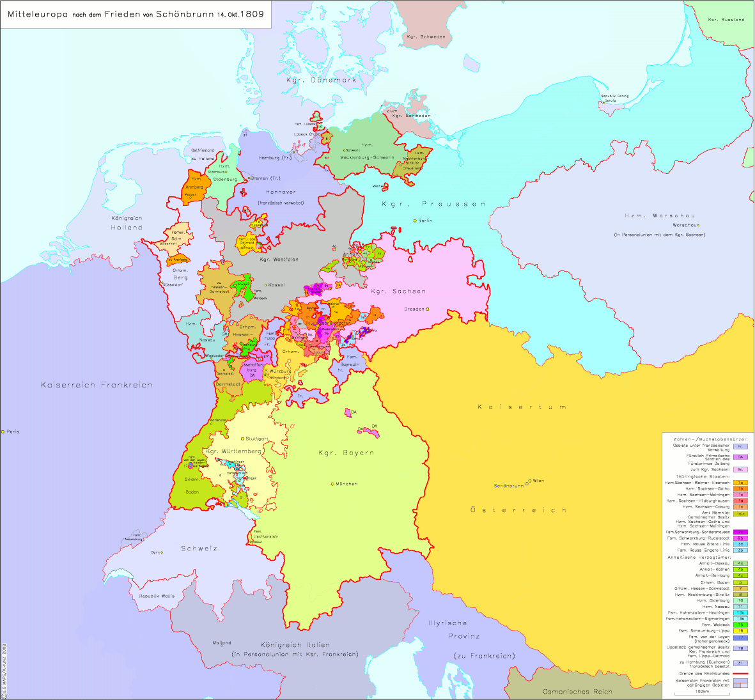Click the 'Kgr. Sachsen' territory label
Viewport: 755px width, 700px height.
(x=398, y=292)
